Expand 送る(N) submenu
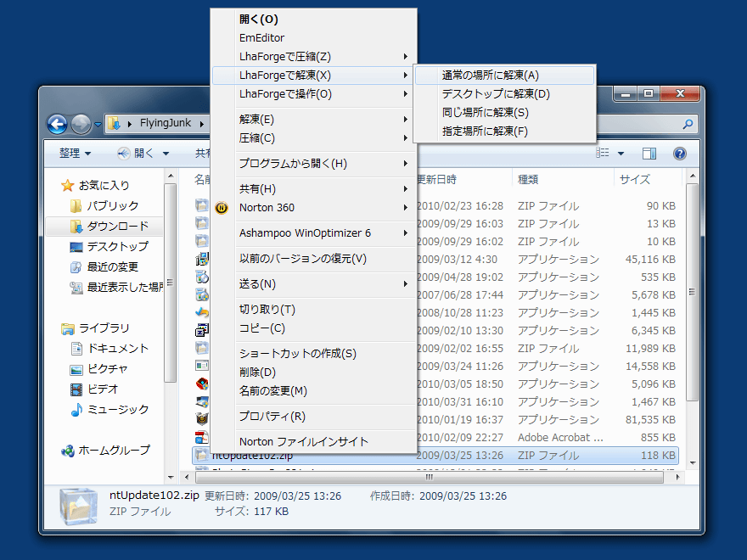This screenshot has width=747, height=560. click(x=314, y=284)
